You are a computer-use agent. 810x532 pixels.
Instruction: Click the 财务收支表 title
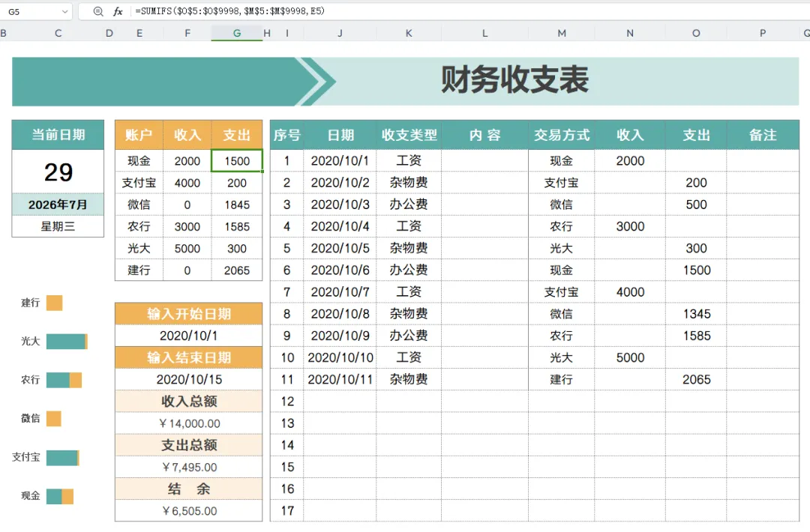(514, 80)
